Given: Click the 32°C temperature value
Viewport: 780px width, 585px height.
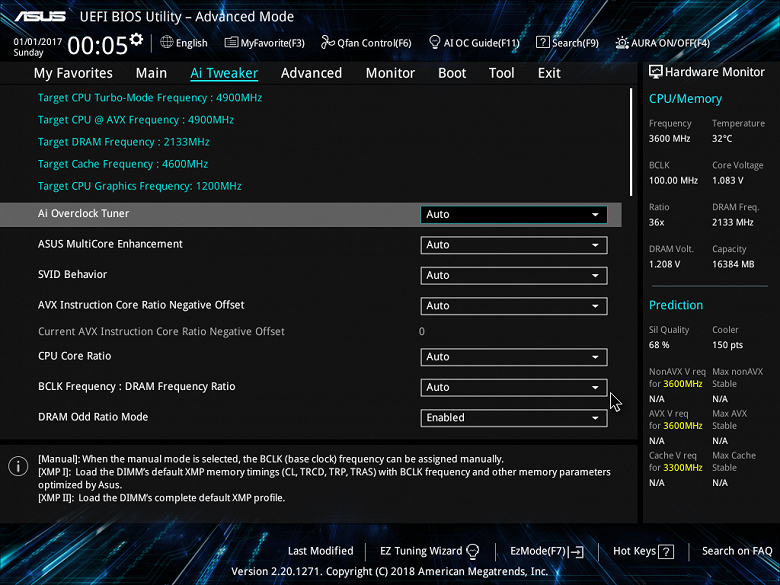Looking at the screenshot, I should 722,139.
